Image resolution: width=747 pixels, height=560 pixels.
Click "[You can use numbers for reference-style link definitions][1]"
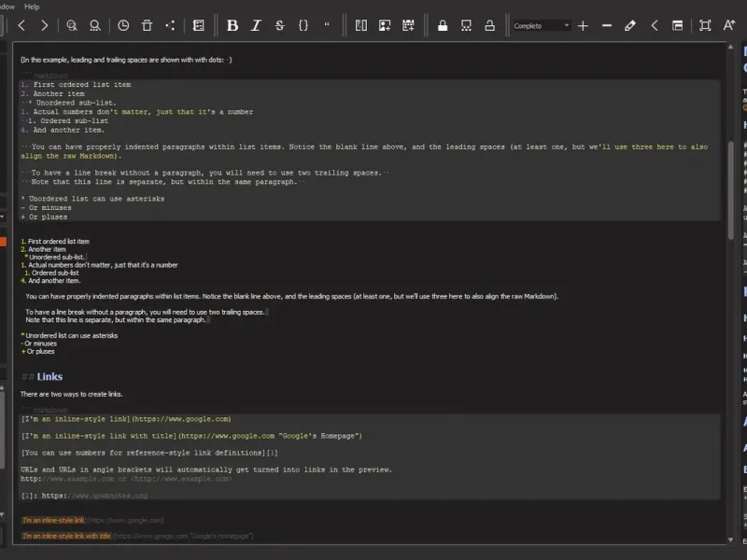tap(149, 453)
